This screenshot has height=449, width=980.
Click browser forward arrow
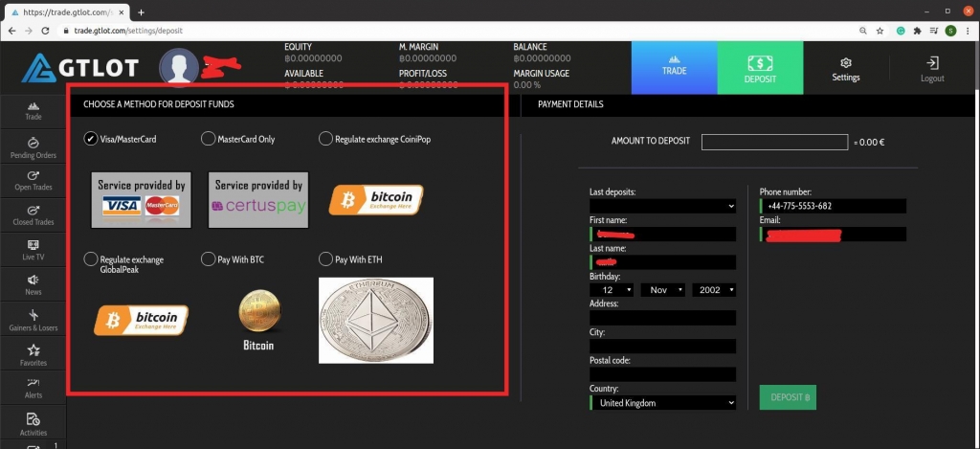(x=29, y=31)
